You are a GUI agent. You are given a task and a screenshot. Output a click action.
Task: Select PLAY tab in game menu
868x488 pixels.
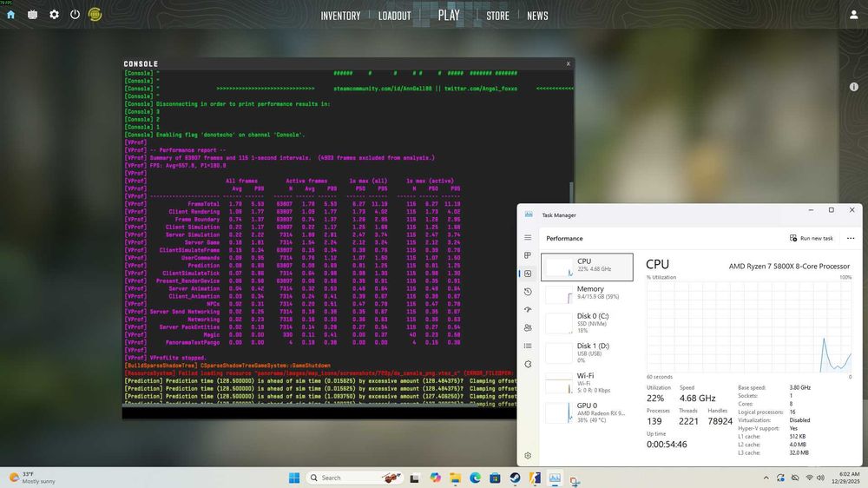click(449, 16)
